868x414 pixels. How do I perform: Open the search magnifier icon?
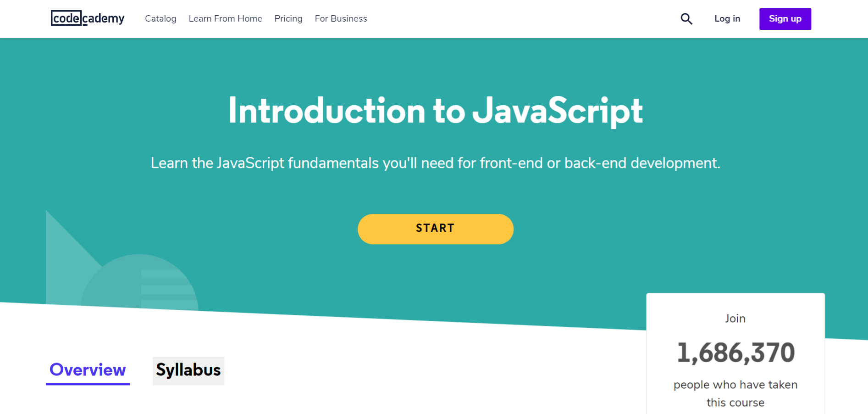pyautogui.click(x=686, y=19)
